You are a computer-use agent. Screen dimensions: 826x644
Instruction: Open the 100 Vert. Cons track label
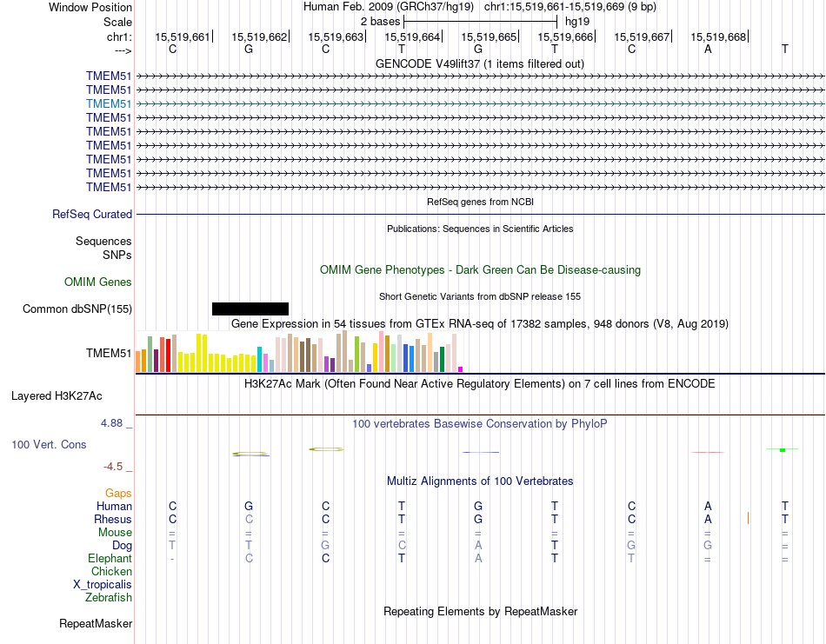tap(49, 444)
